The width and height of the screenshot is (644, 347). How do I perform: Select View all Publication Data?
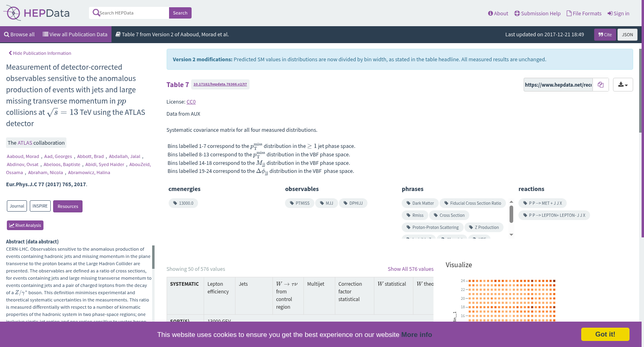coord(75,34)
